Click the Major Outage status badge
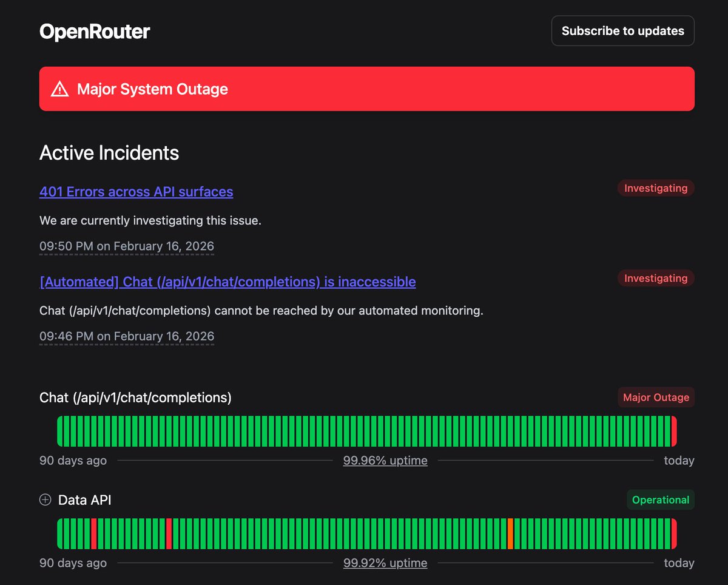 tap(656, 397)
